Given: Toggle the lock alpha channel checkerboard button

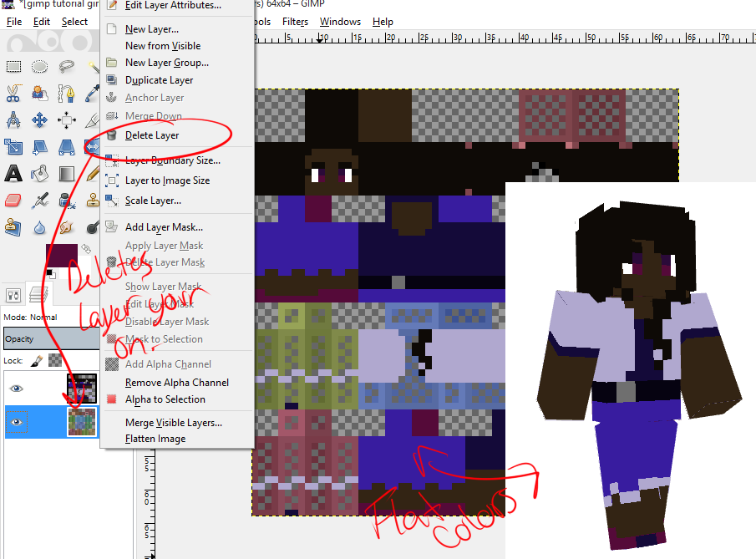Looking at the screenshot, I should 55,360.
